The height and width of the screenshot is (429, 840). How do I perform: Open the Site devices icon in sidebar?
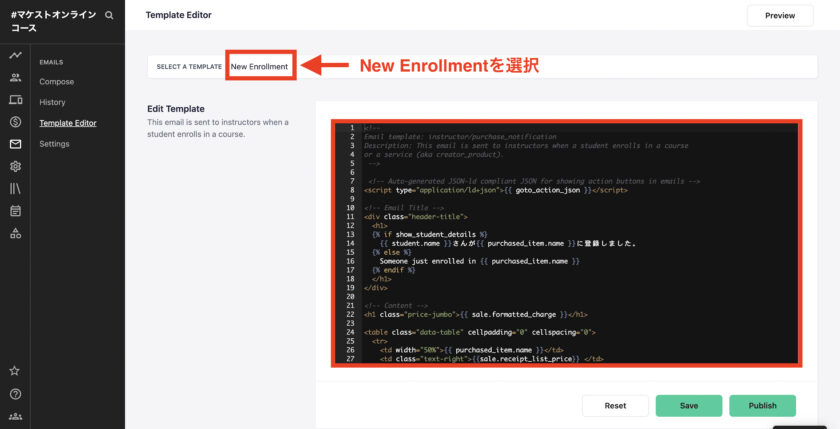point(16,100)
